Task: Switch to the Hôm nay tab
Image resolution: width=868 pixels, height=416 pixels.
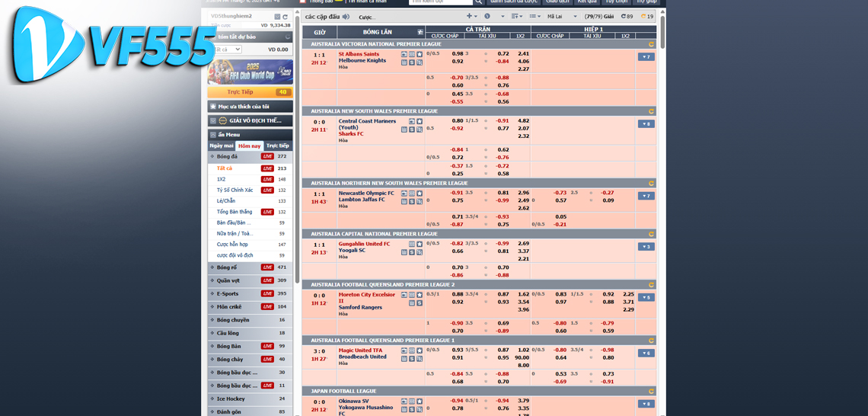Action: 250,146
